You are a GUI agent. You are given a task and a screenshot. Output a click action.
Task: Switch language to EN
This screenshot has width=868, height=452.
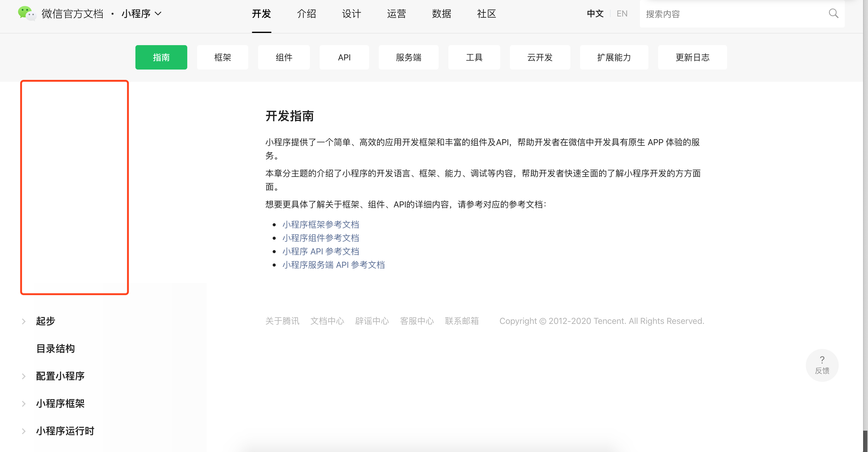point(622,14)
